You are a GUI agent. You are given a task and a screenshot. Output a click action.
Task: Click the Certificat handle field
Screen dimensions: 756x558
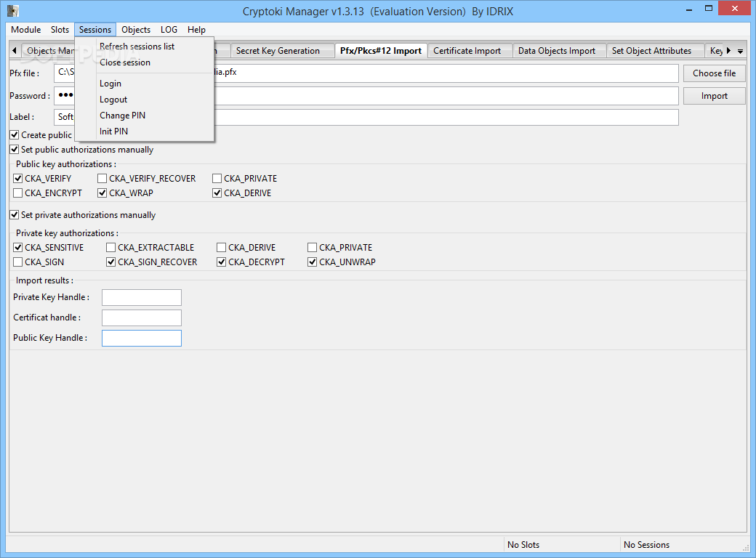[142, 318]
